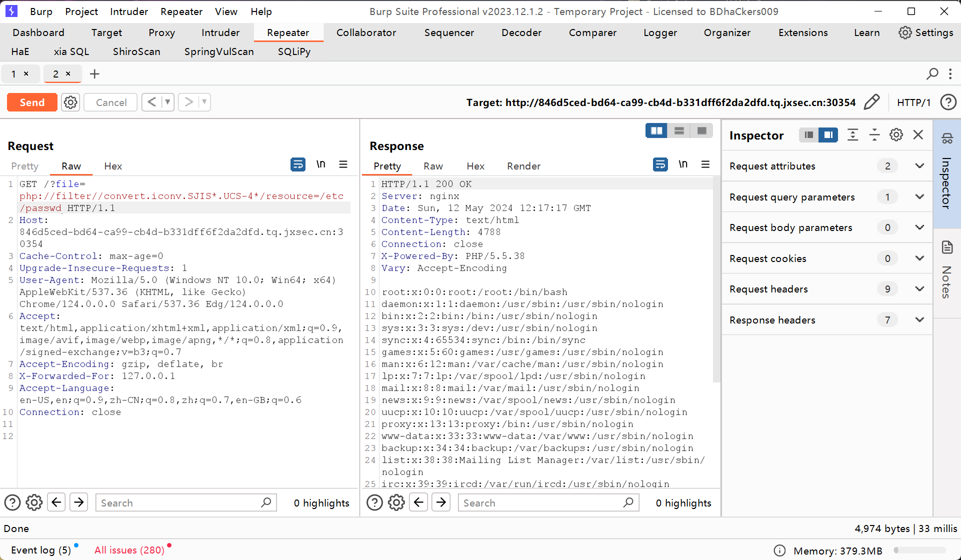Open Request search help icon
This screenshot has height=560, width=961.
click(x=12, y=502)
